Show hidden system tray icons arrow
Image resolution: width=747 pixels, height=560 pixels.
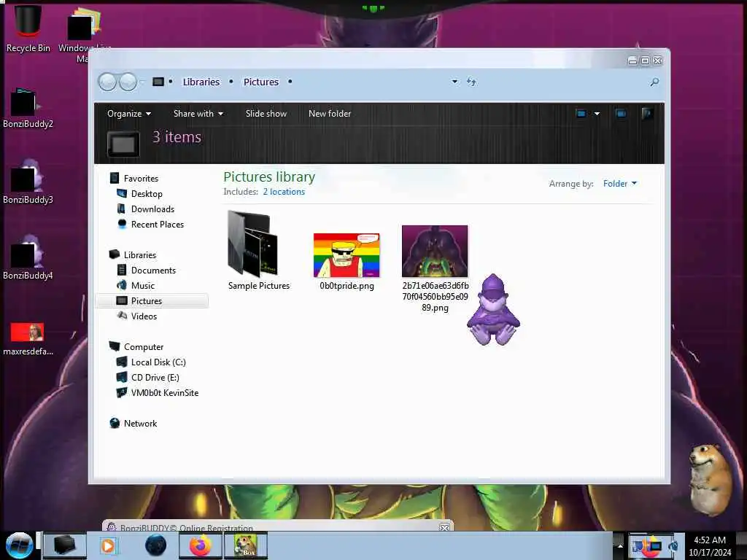[x=620, y=545]
